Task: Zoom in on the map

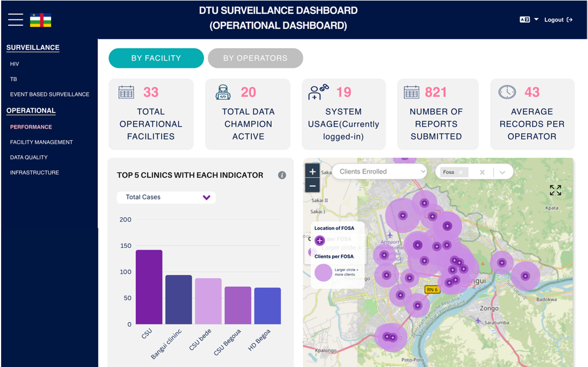Action: pyautogui.click(x=312, y=171)
